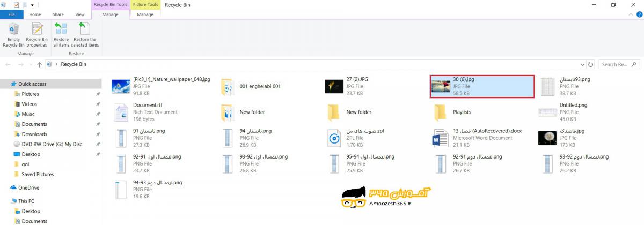
Task: Toggle the checkmark properties quick access icon
Action: click(16, 5)
